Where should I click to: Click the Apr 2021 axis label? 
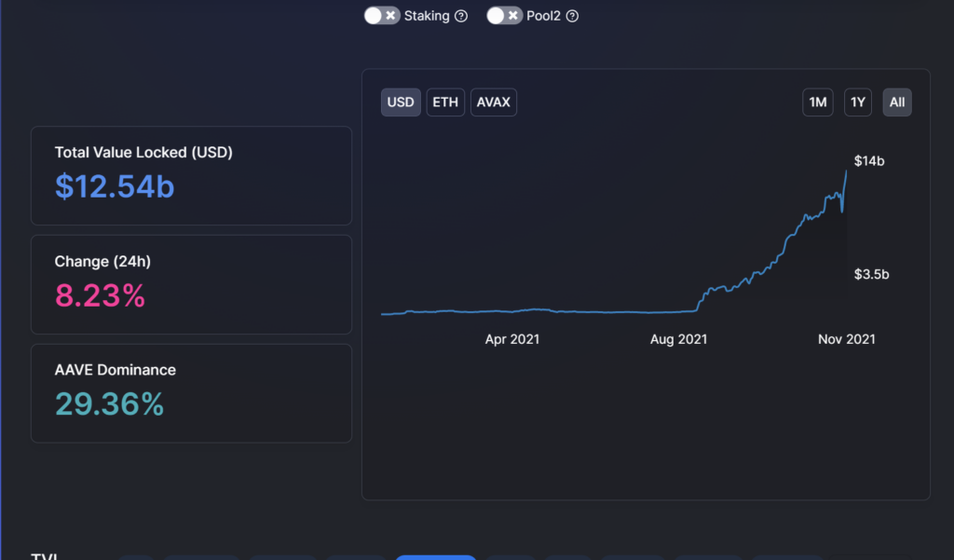point(512,339)
